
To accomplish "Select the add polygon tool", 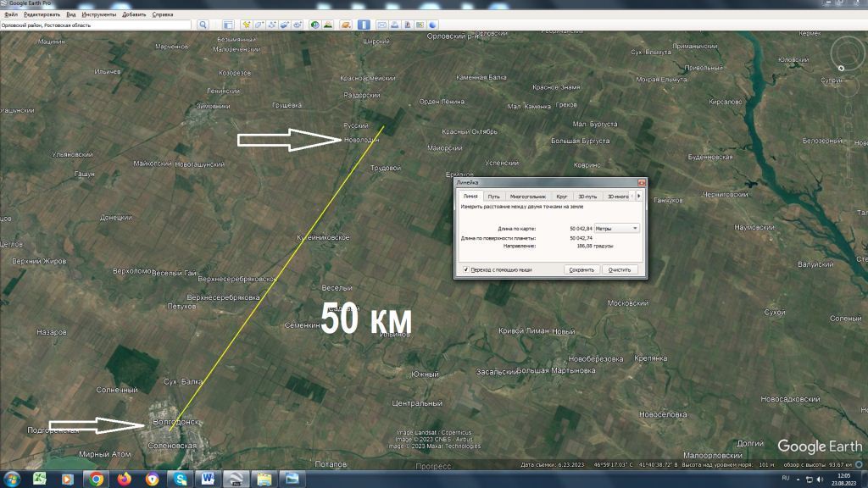I will click(259, 25).
